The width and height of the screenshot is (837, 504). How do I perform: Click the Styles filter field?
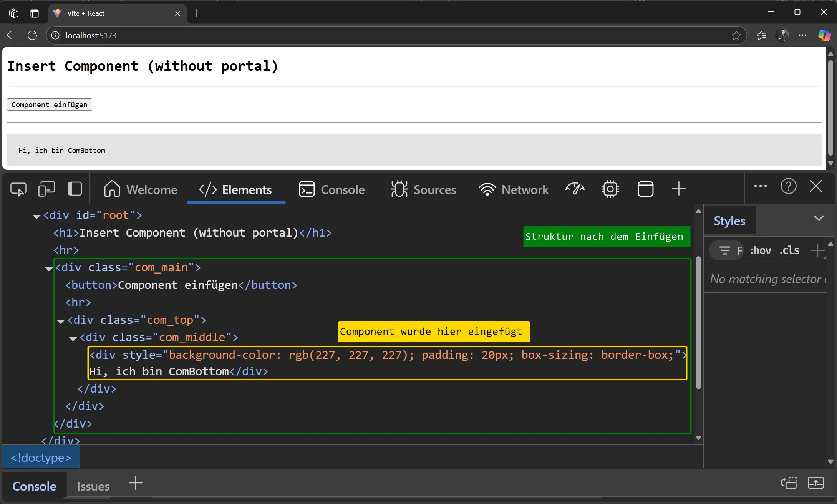click(x=726, y=251)
